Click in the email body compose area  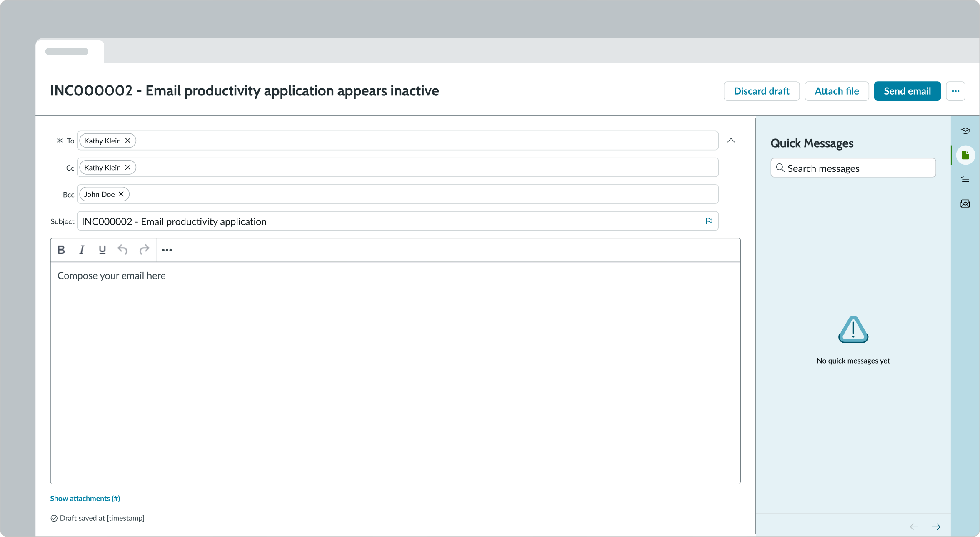[x=395, y=373]
